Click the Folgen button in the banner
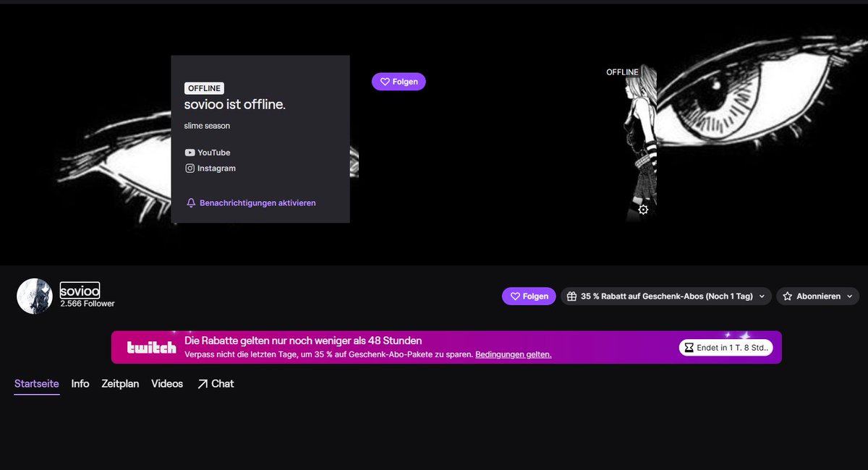This screenshot has width=868, height=470. [x=399, y=82]
